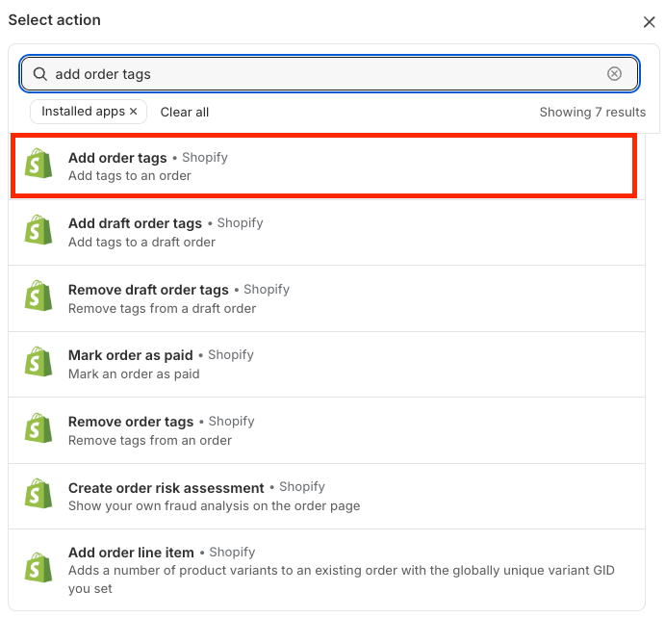Click Shopify icon beside Add order tags
This screenshot has height=644, width=665.
[38, 164]
